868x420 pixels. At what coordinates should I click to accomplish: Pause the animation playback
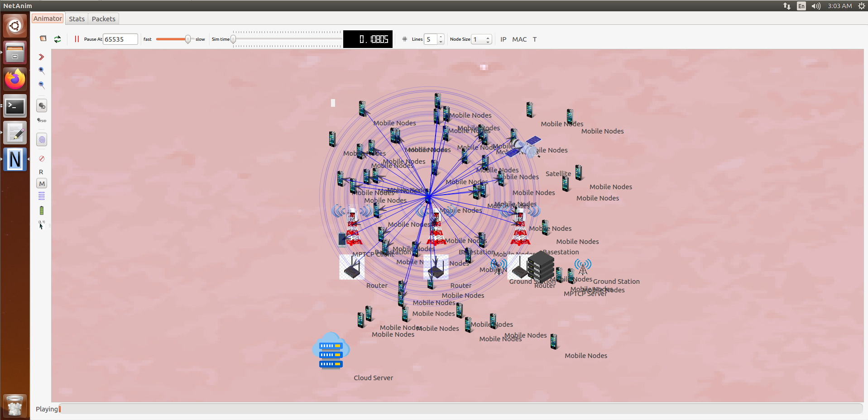point(77,39)
